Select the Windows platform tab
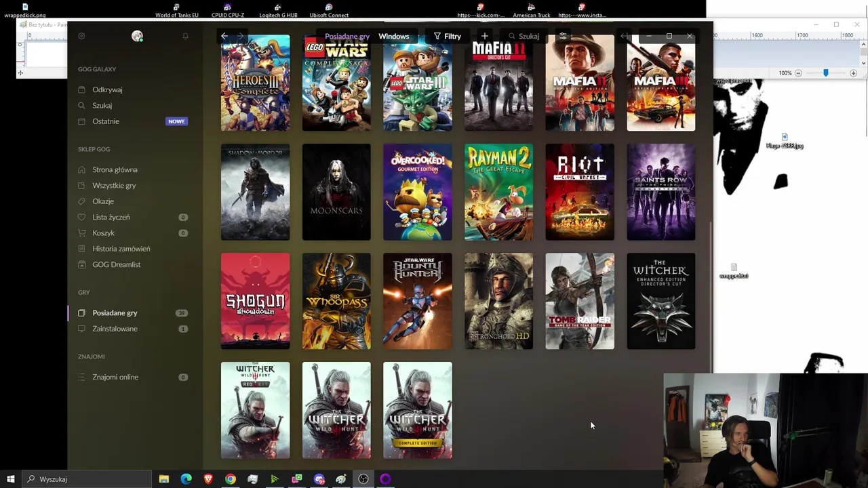868x488 pixels. (x=393, y=36)
